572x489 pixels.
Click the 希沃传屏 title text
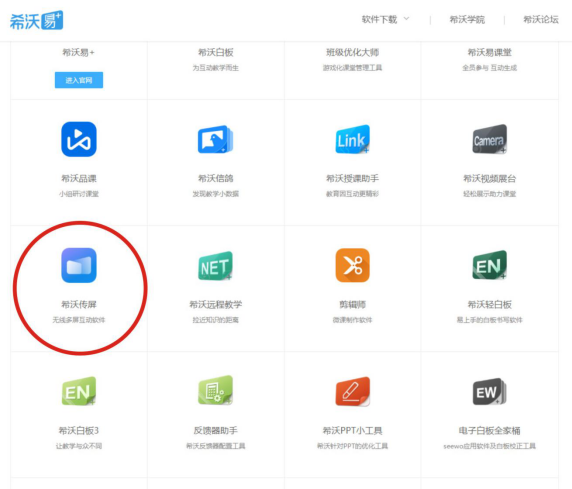79,304
